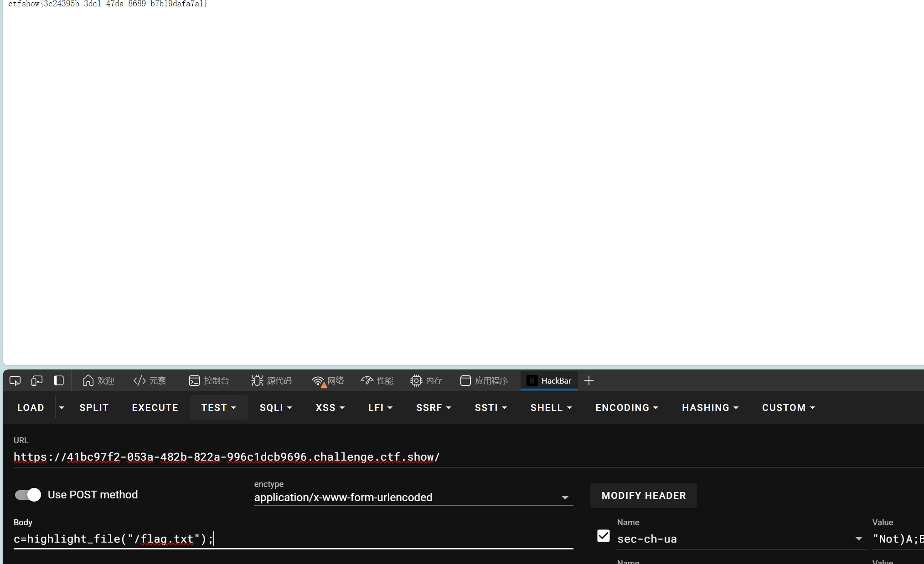Open the Elements panel tab

[150, 380]
